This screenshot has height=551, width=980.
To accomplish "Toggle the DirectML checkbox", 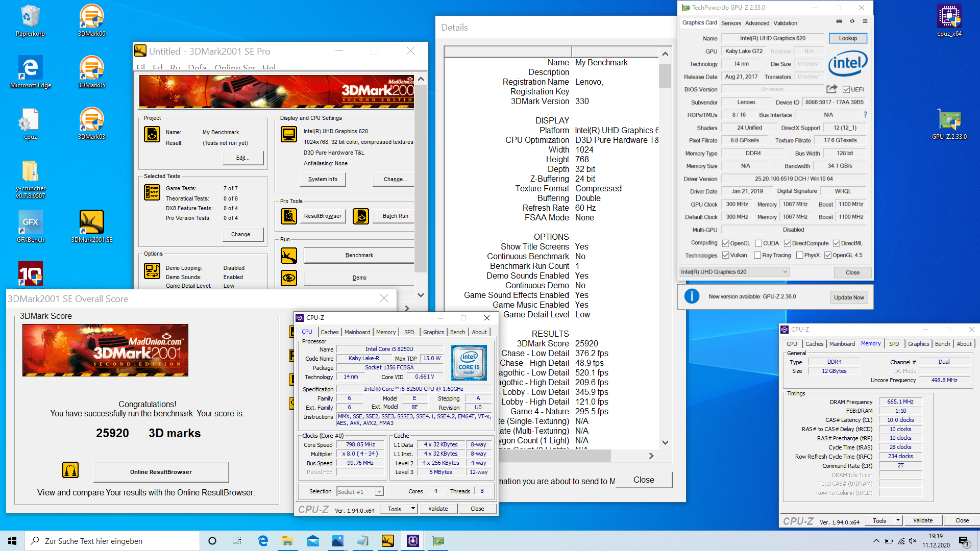I will tap(837, 243).
